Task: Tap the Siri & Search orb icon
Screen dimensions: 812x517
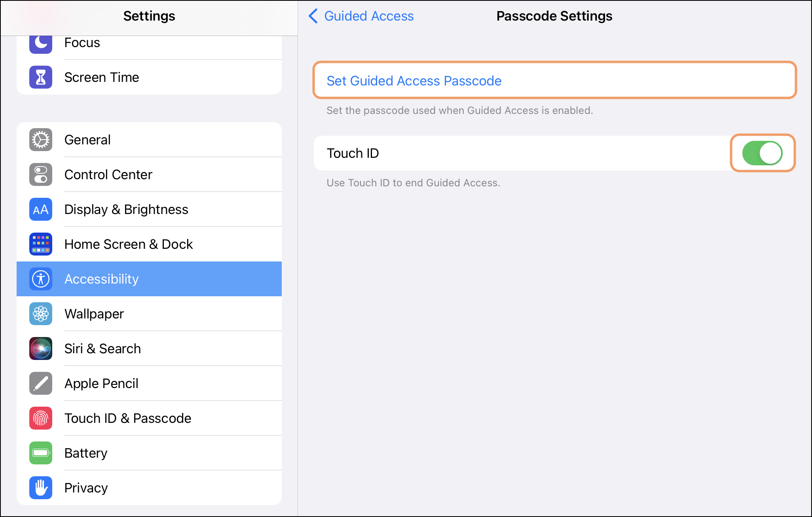Action: (x=41, y=348)
